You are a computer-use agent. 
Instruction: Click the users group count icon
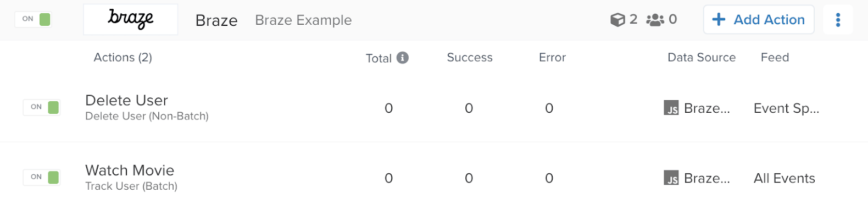click(655, 20)
